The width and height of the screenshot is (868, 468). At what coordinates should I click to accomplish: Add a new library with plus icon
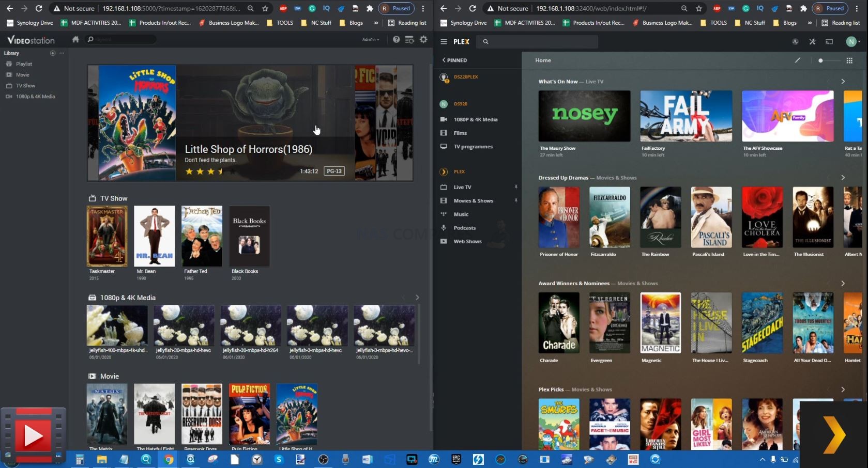pos(53,53)
